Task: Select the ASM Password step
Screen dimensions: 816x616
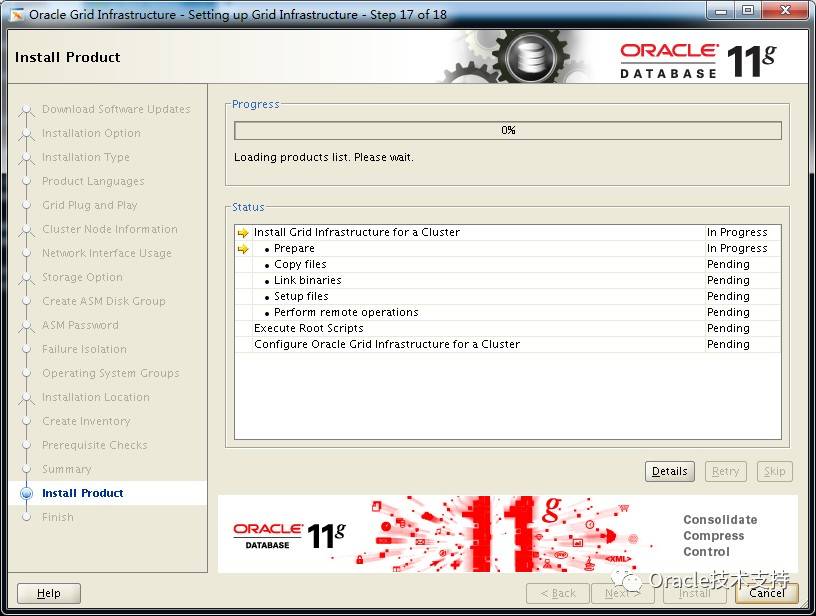Action: (80, 325)
